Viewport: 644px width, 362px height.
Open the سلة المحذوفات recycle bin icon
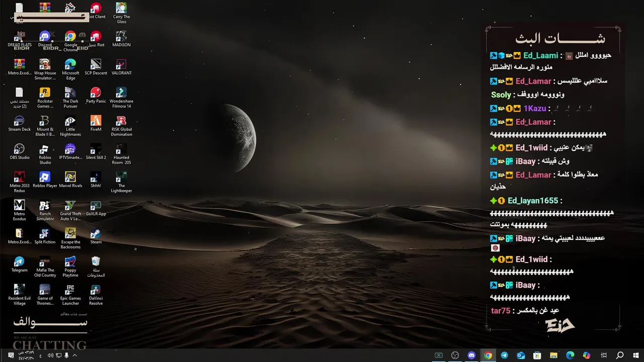point(96,267)
